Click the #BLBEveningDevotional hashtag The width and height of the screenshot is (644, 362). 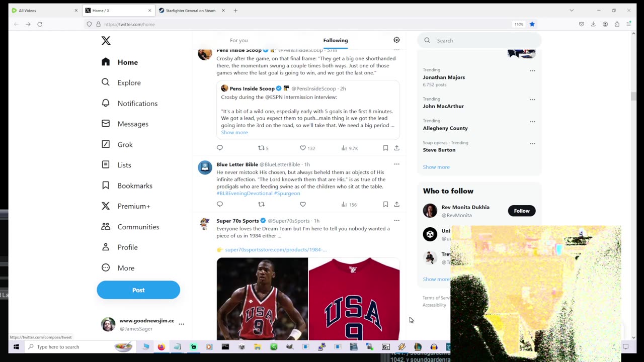click(x=245, y=193)
